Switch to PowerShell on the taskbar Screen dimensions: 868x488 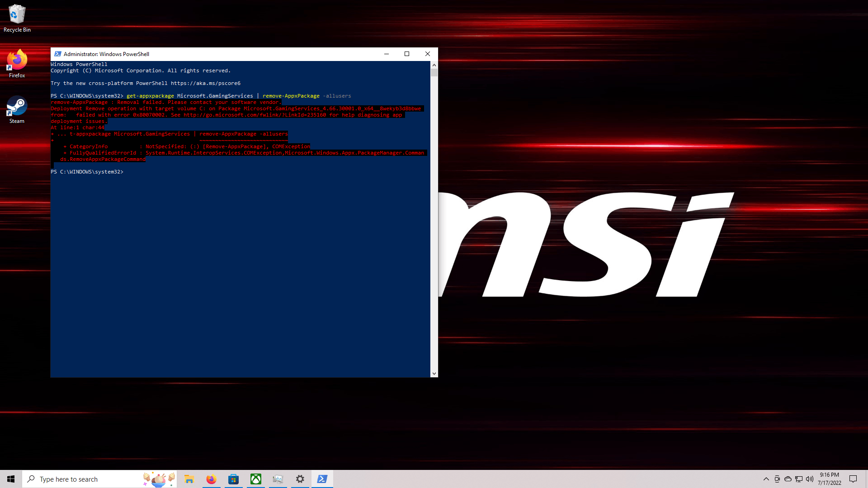click(322, 479)
